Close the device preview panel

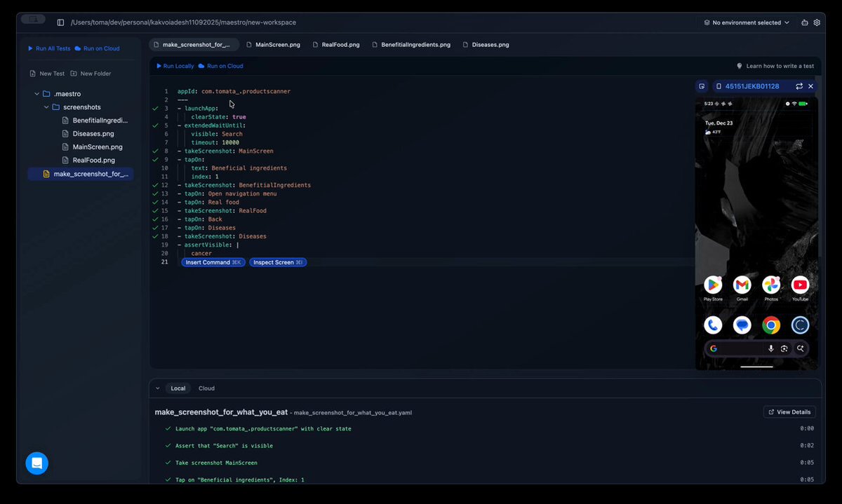(x=811, y=86)
